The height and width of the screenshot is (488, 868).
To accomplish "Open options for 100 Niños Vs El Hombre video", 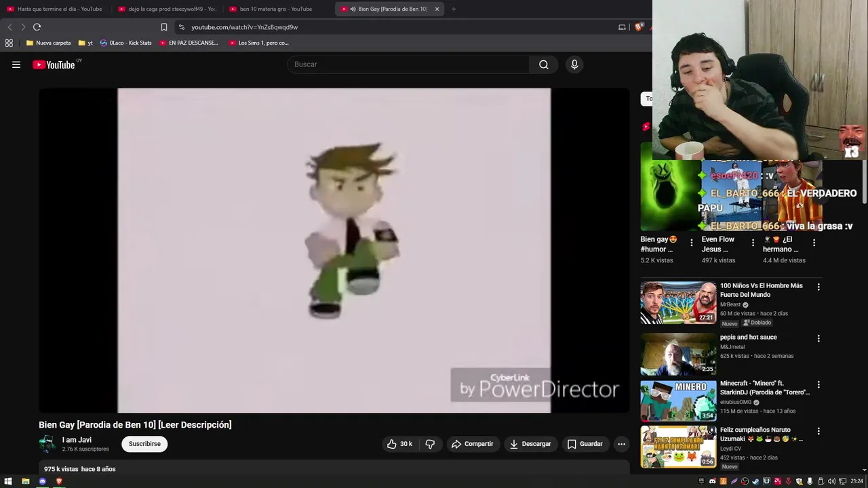I will coord(818,287).
